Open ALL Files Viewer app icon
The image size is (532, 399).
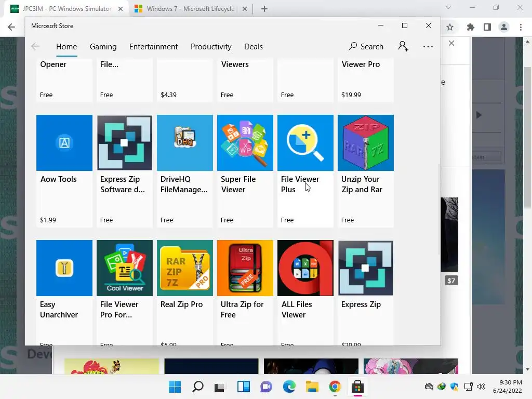pyautogui.click(x=305, y=268)
